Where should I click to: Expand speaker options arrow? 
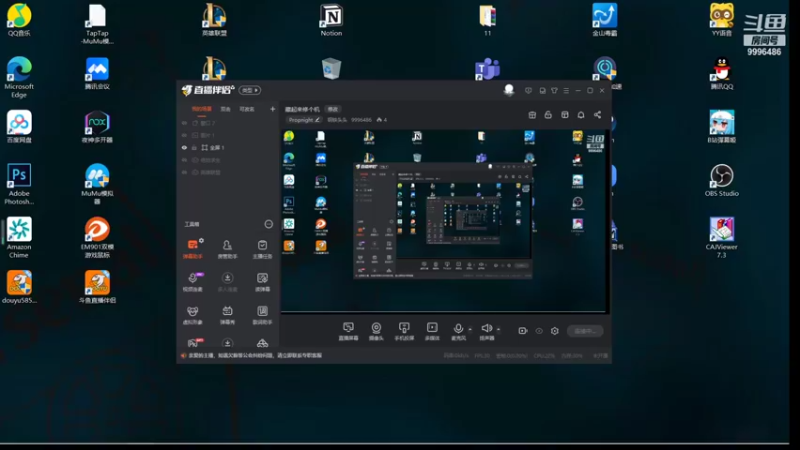coord(498,329)
